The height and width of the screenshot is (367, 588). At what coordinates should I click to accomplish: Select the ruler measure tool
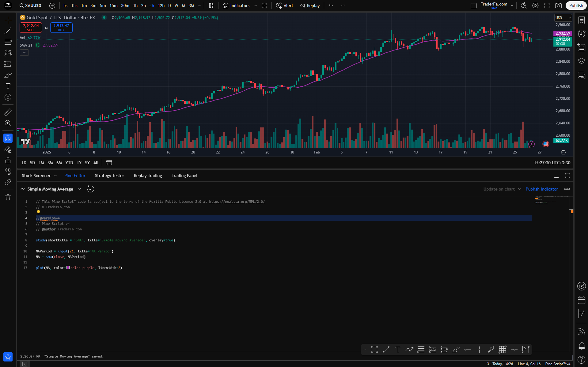pos(8,112)
